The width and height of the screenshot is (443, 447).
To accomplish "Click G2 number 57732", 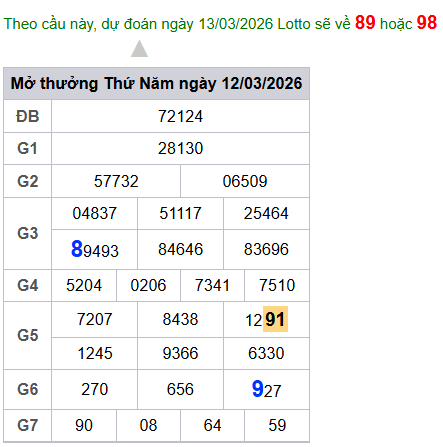I will (116, 181).
